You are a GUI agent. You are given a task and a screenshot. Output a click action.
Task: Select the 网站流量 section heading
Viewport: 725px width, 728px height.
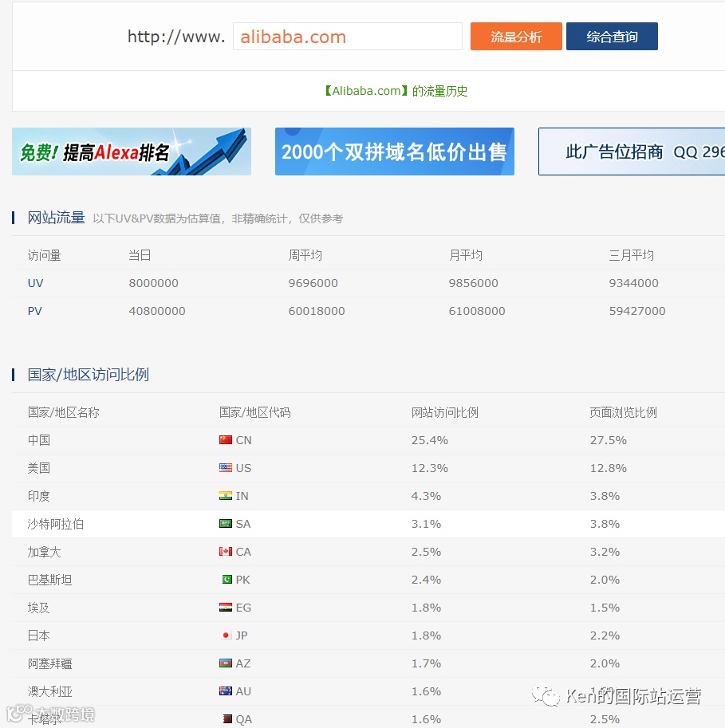tap(56, 218)
